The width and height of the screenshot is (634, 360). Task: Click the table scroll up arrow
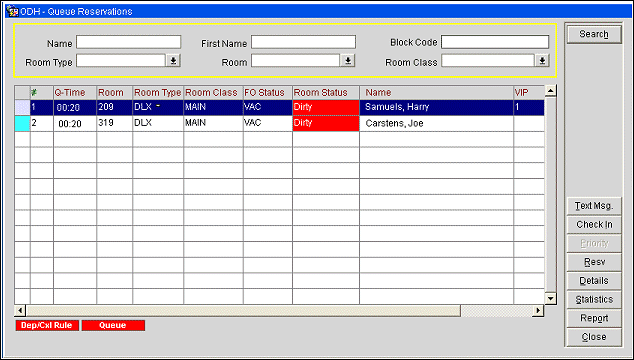pyautogui.click(x=550, y=91)
